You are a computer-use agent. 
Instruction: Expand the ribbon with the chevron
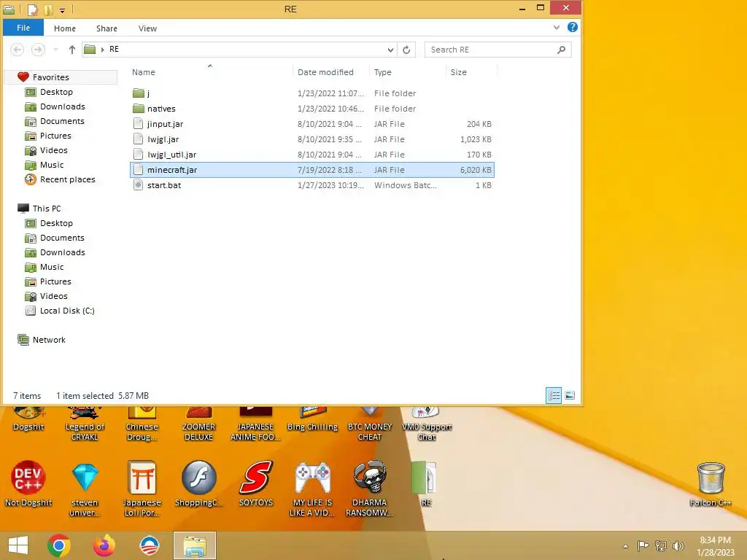[557, 27]
